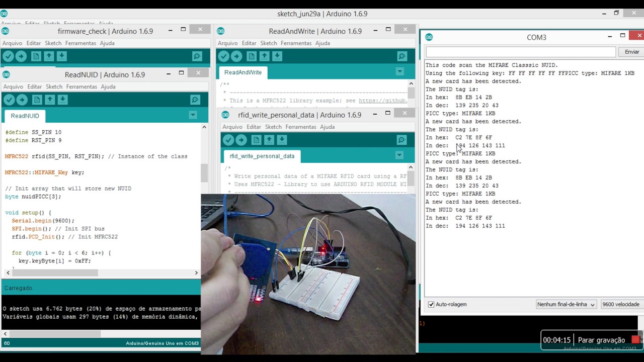Open Serial Monitor from ReadNUID window
Image resolution: width=644 pixels, height=362 pixels.
coord(195,100)
